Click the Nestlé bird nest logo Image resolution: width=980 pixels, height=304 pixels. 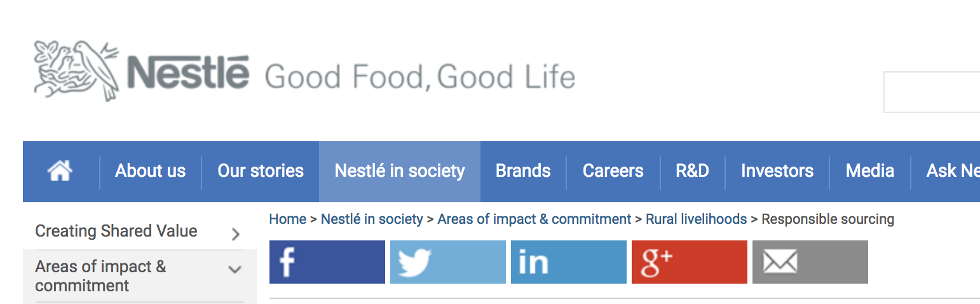click(76, 70)
